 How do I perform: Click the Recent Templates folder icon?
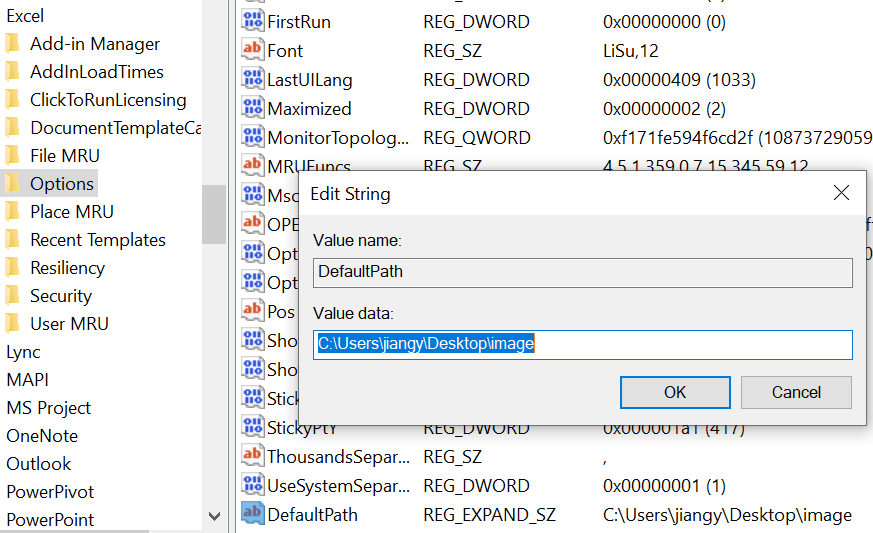12,239
